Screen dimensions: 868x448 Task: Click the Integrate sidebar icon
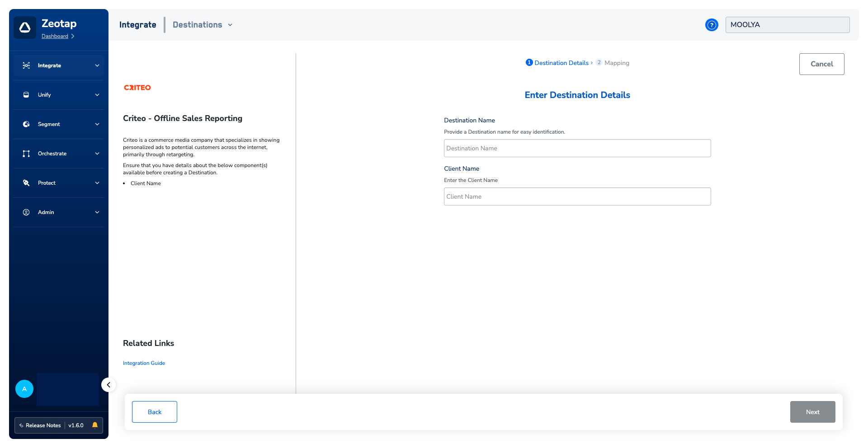(26, 65)
